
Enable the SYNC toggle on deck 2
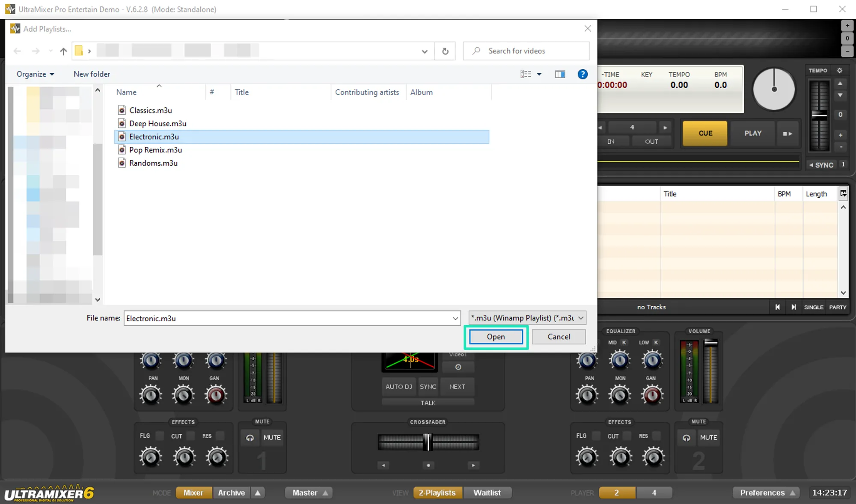click(x=822, y=165)
